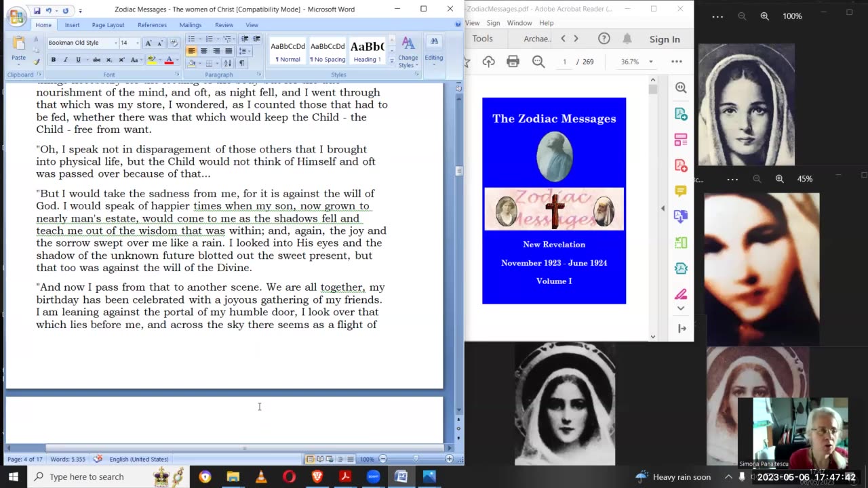Apply the red font color
Viewport: 868px width, 488px height.
click(x=169, y=60)
